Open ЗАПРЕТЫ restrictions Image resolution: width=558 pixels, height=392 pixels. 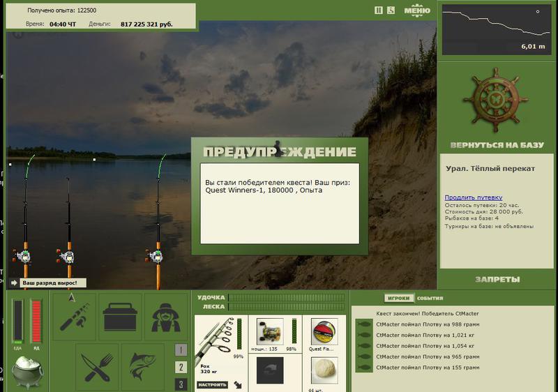(x=497, y=280)
